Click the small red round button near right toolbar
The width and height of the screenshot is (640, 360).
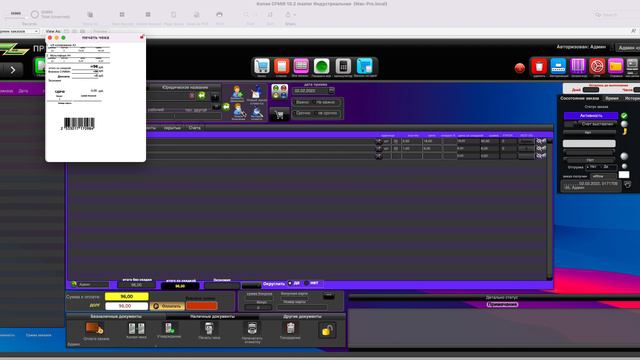[x=520, y=68]
